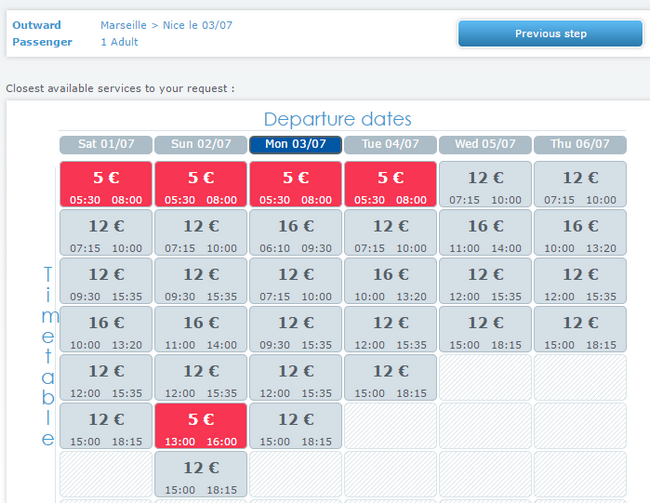
Task: Select Monday 12 € trip 07:15 to 10:00
Action: [x=296, y=281]
